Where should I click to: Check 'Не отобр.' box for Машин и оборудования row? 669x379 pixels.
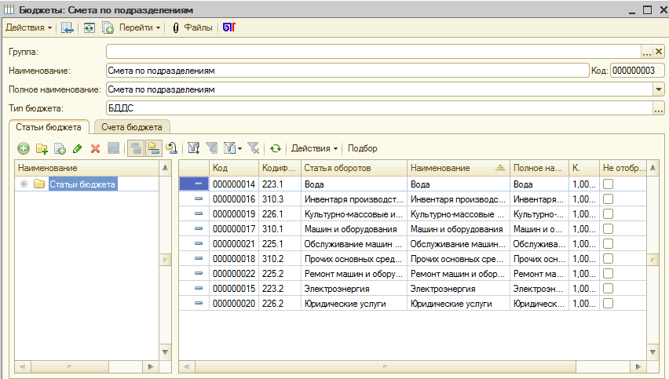point(608,229)
